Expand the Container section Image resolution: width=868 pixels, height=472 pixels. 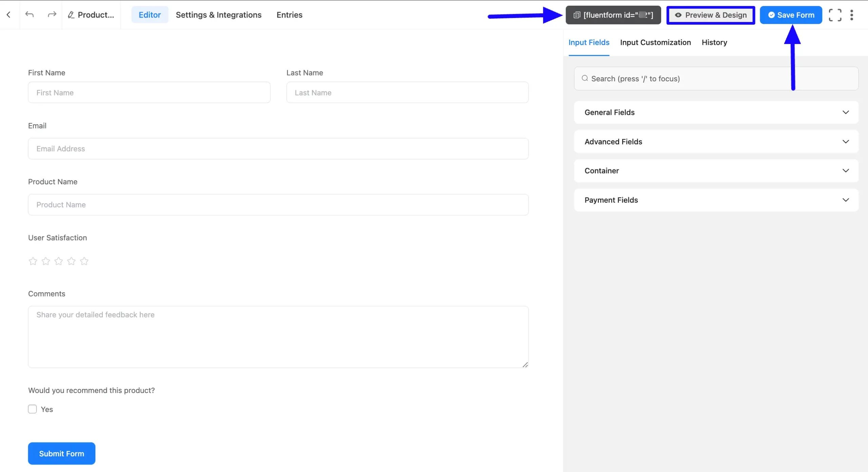click(716, 171)
